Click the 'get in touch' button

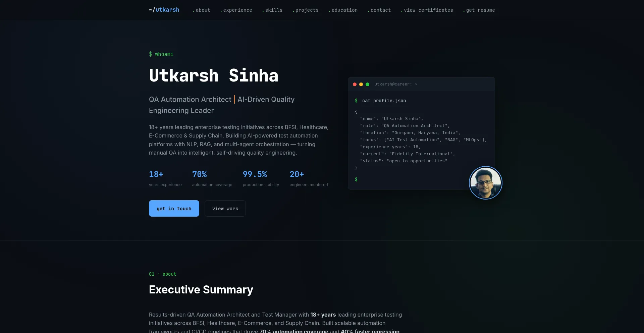coord(174,209)
